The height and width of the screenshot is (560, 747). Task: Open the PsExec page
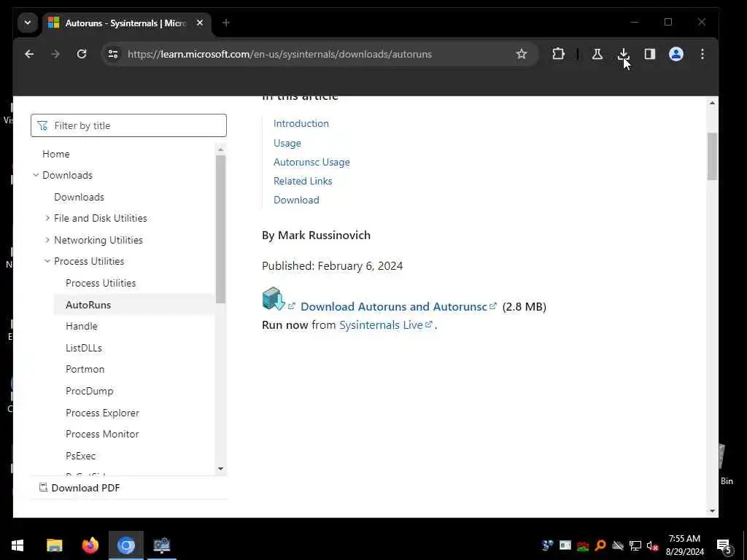pyautogui.click(x=80, y=456)
